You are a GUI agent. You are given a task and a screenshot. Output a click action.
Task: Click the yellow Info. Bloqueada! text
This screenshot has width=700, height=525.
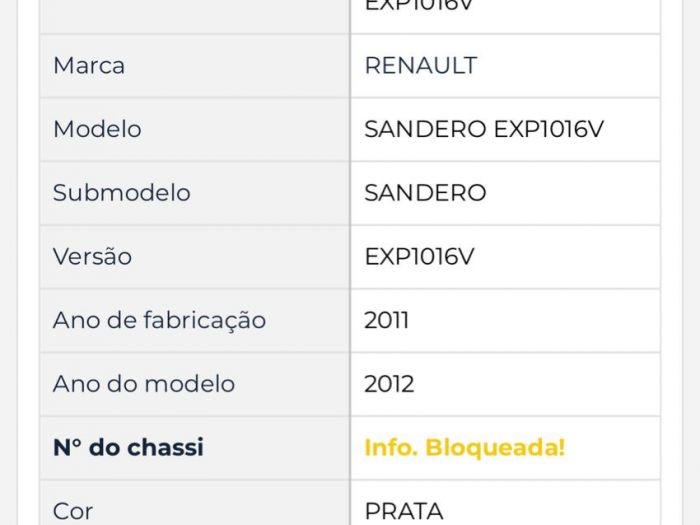click(464, 448)
